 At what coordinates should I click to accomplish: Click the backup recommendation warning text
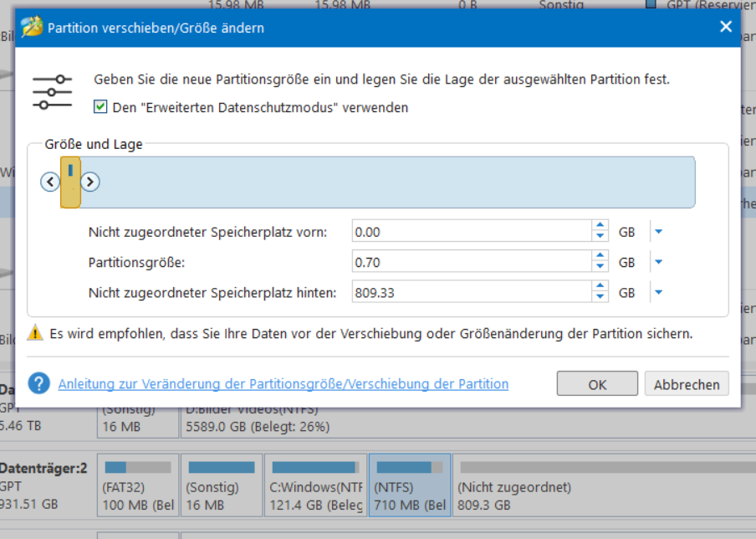point(371,333)
